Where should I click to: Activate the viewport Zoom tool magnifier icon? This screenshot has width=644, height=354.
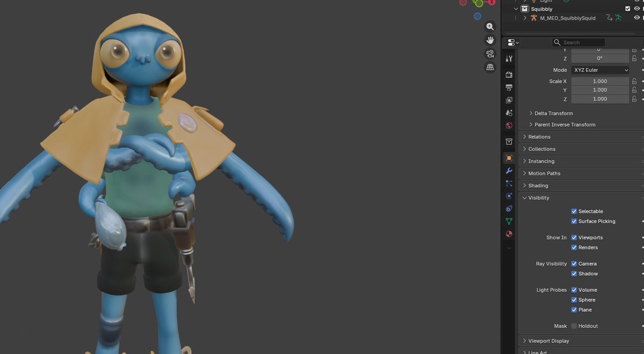point(490,27)
